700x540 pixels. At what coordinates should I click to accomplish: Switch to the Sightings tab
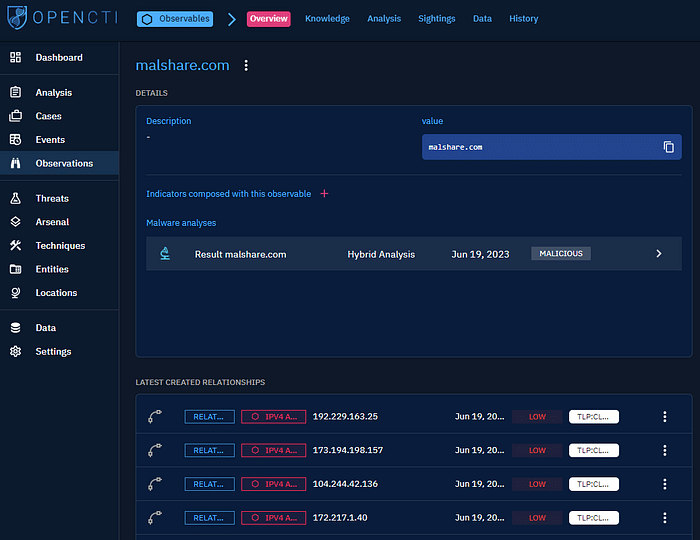(436, 19)
